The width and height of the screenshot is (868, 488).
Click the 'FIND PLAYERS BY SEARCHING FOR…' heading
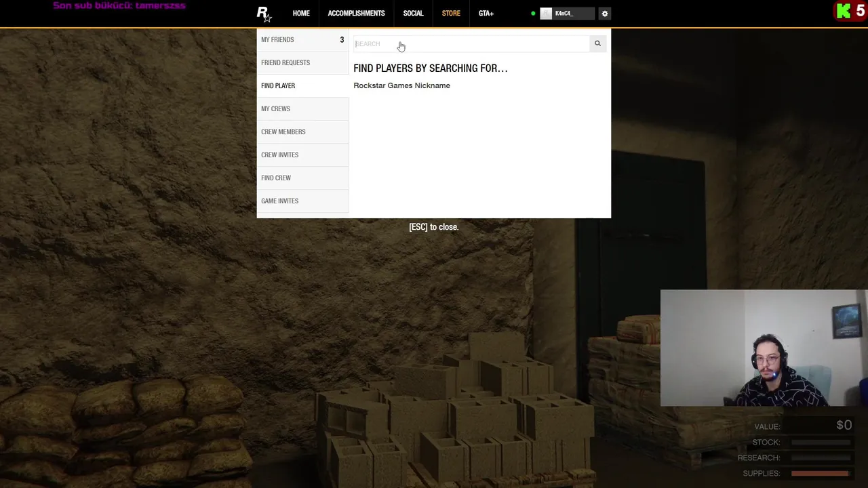coord(430,68)
